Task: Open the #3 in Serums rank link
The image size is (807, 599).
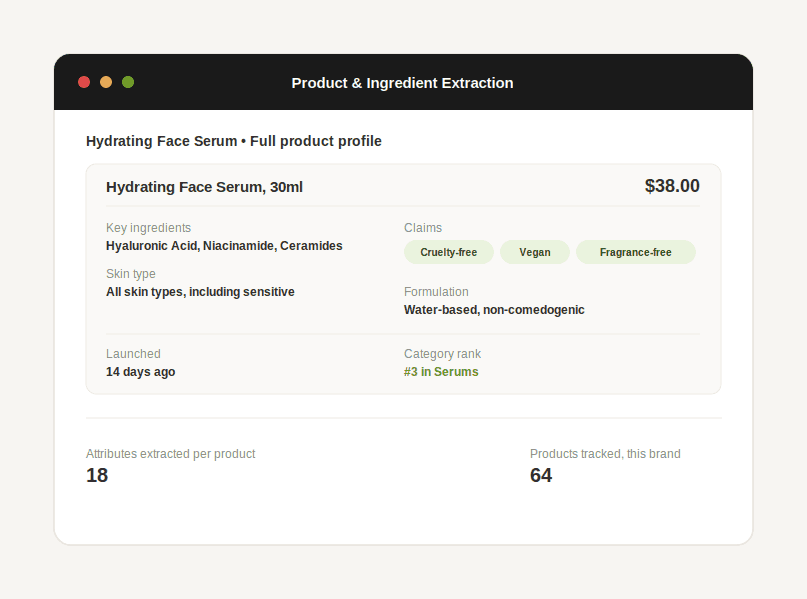Action: [441, 372]
